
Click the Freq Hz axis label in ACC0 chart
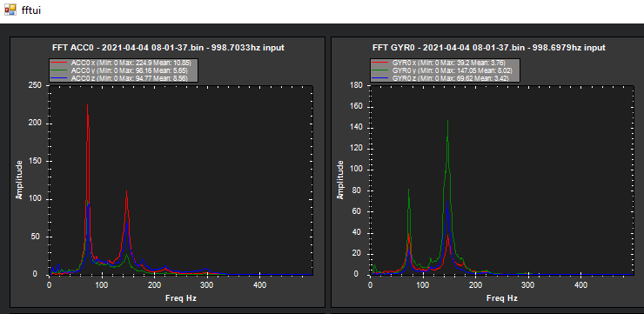[181, 298]
